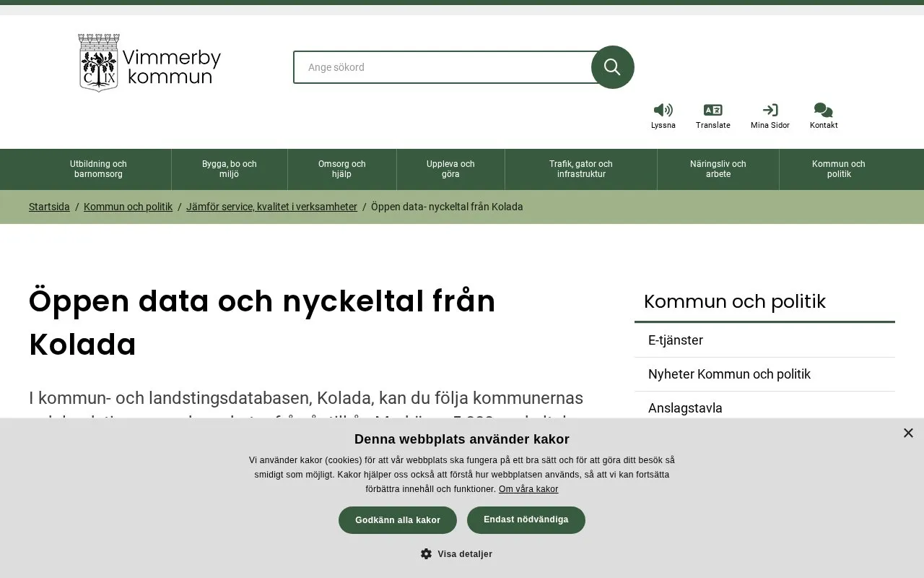Open Kommun och politik main menu item
The height and width of the screenshot is (578, 924).
click(x=839, y=169)
